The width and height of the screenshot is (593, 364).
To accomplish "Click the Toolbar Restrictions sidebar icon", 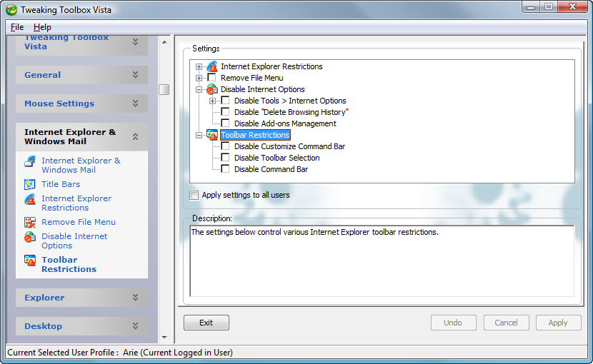I will [30, 261].
